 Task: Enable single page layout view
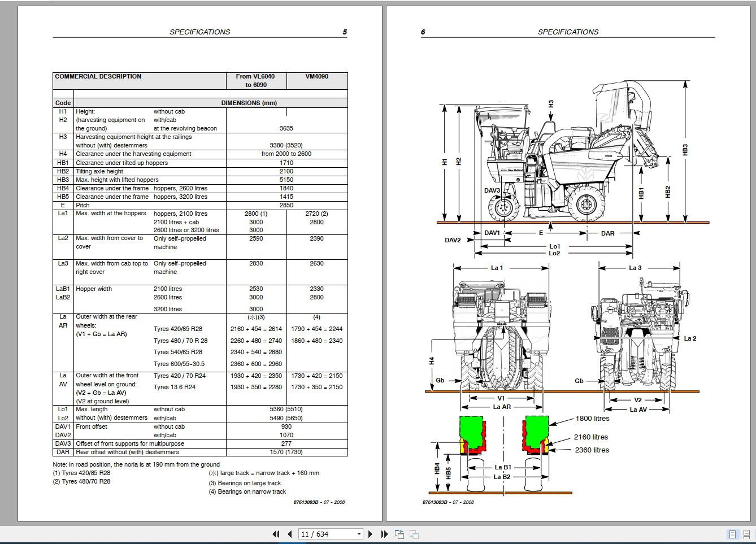pyautogui.click(x=732, y=534)
